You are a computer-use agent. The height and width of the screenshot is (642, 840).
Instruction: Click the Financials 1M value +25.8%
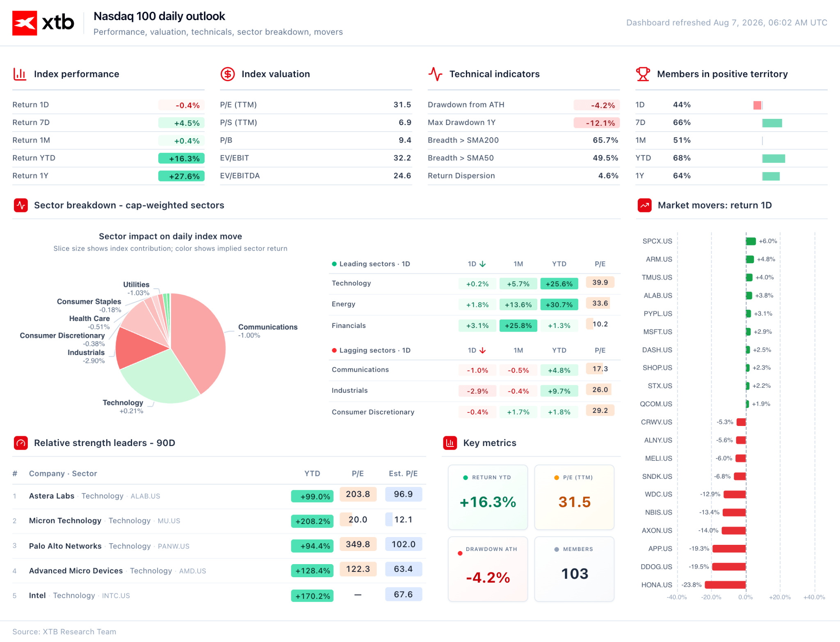point(518,326)
